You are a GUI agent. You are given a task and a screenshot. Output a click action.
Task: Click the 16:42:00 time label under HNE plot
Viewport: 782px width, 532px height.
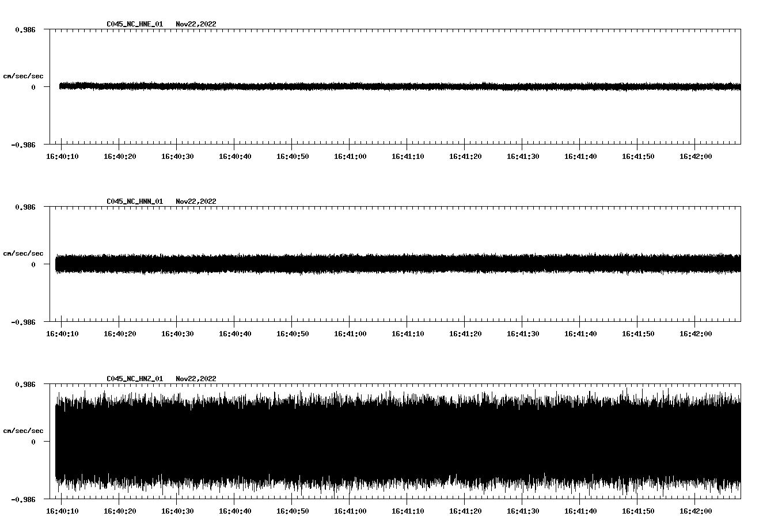point(696,157)
